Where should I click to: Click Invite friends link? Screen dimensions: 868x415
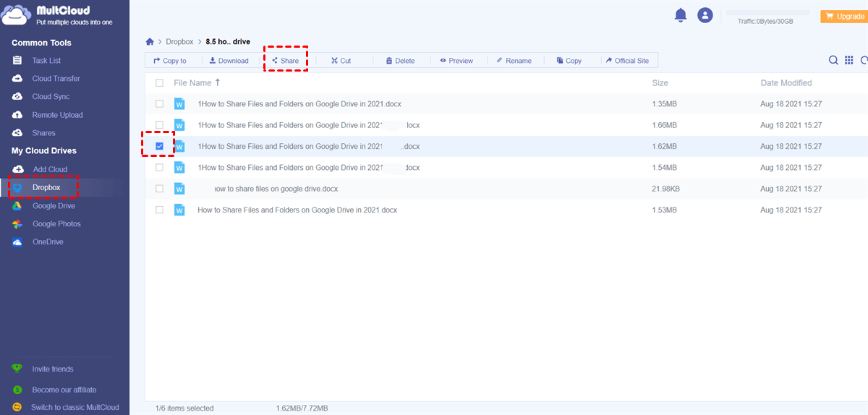pos(53,369)
